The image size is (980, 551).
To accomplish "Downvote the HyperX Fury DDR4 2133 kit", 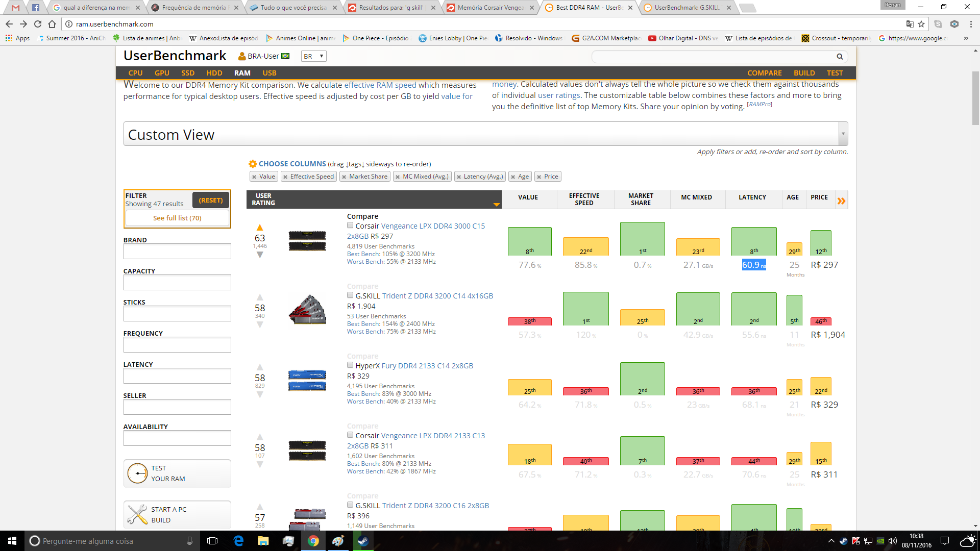I will point(260,394).
